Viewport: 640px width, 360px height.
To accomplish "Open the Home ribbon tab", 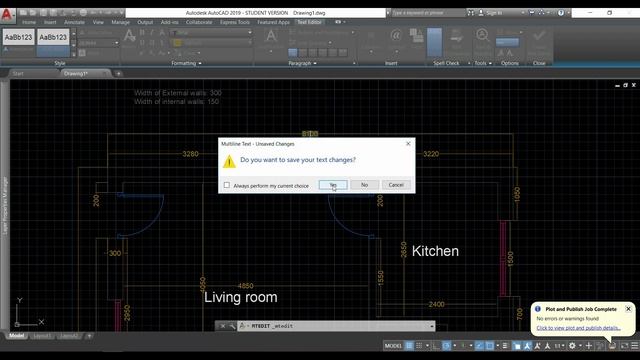I will click(29, 22).
